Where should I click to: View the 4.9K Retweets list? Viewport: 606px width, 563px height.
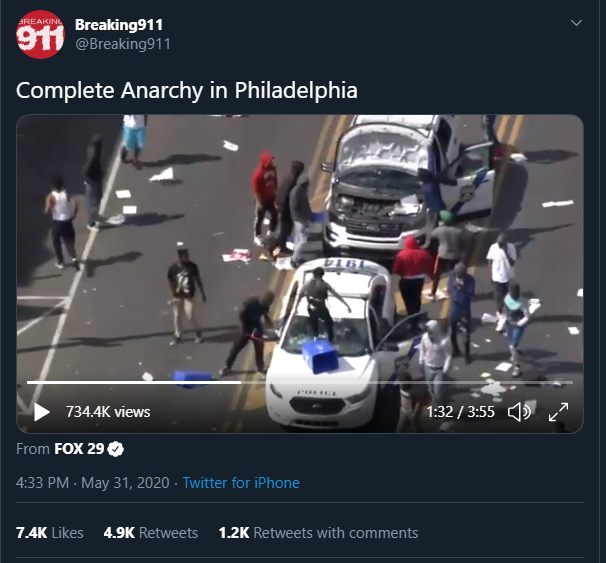pos(151,533)
